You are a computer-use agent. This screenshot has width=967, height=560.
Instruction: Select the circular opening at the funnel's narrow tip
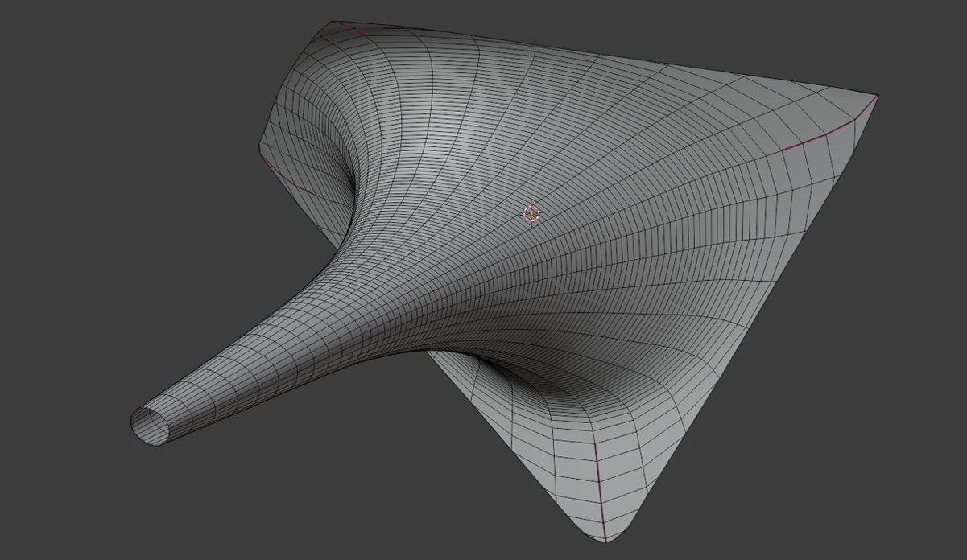[151, 425]
